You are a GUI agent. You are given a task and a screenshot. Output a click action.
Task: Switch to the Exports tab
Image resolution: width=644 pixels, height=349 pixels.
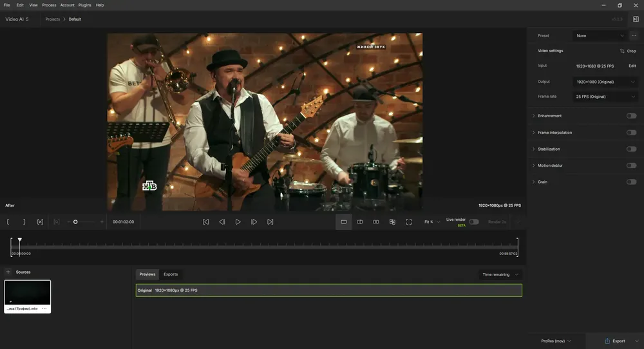tap(171, 274)
